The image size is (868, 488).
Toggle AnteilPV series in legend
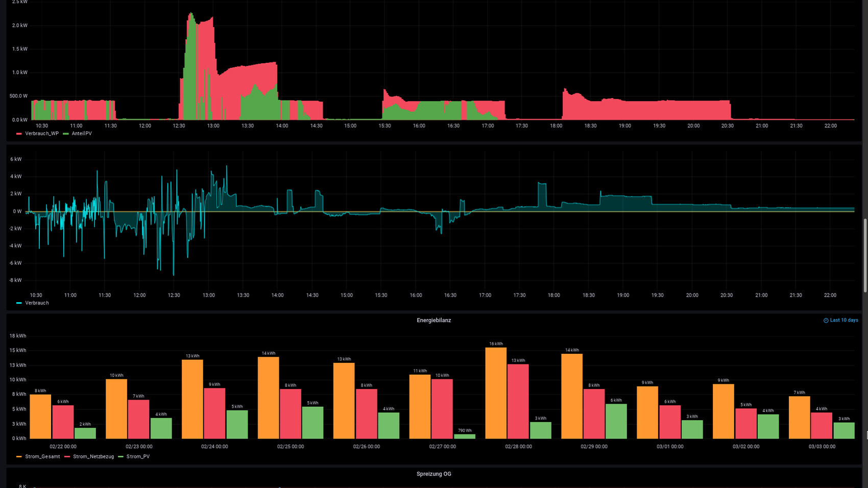click(81, 134)
